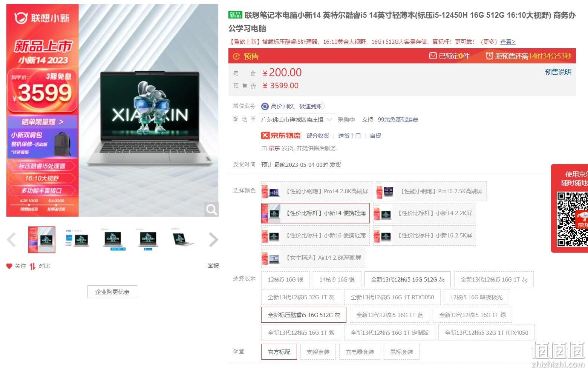Select fifth thumbnail showing angled laptop
588x371 pixels.
(184, 240)
